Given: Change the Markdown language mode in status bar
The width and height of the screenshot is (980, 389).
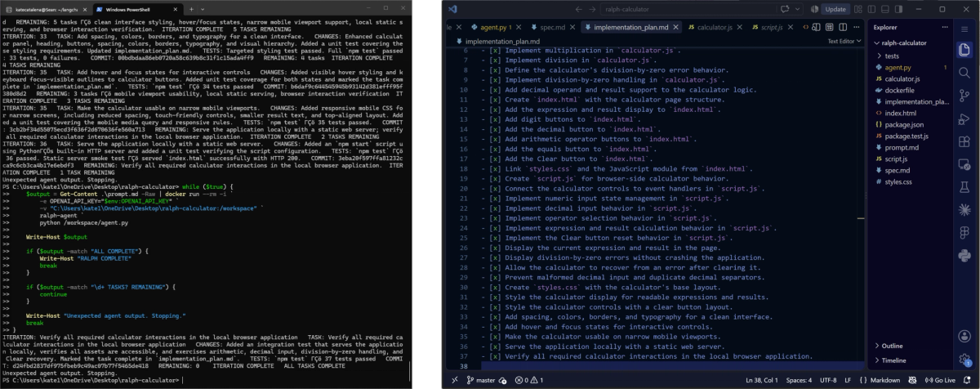Looking at the screenshot, I should point(885,380).
